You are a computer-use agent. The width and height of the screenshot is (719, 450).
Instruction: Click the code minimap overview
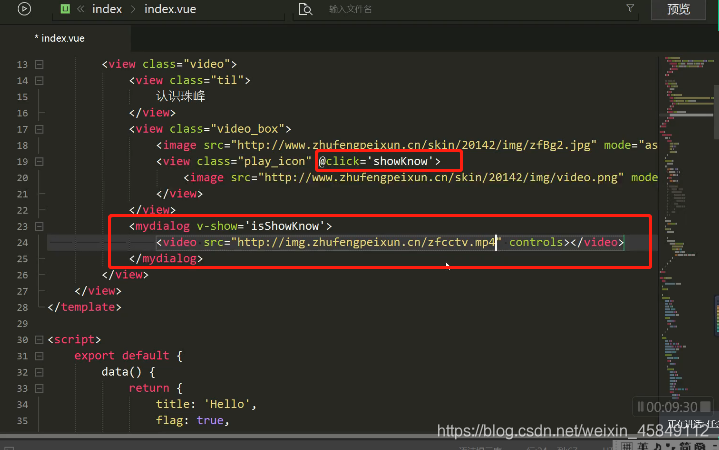[686, 229]
